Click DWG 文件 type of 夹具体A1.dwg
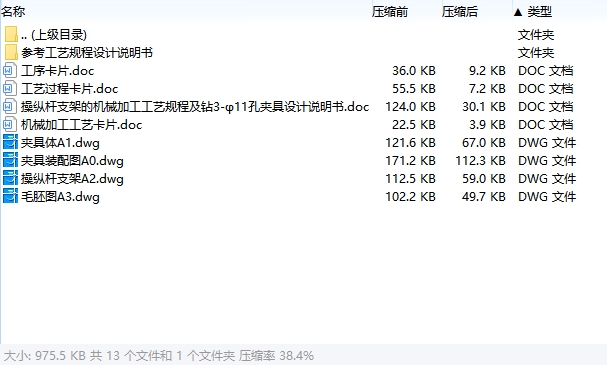The image size is (607, 365). [547, 143]
